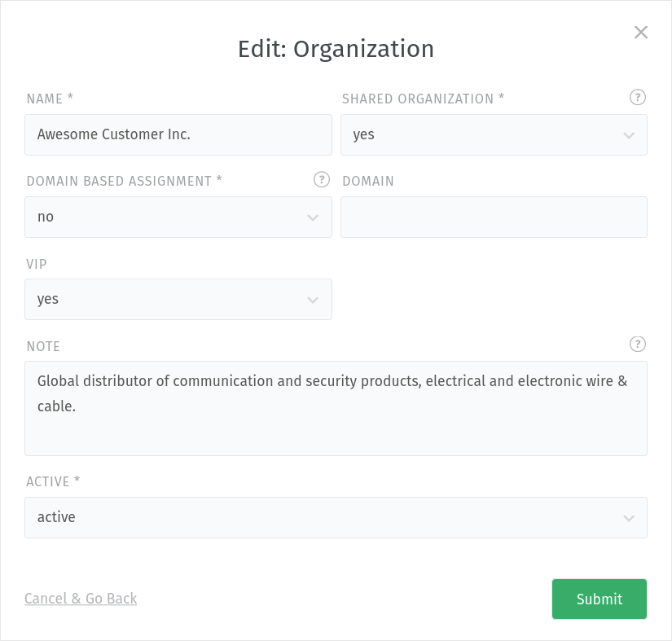View the help tooltip icon for Note
The width and height of the screenshot is (672, 641).
tap(638, 345)
